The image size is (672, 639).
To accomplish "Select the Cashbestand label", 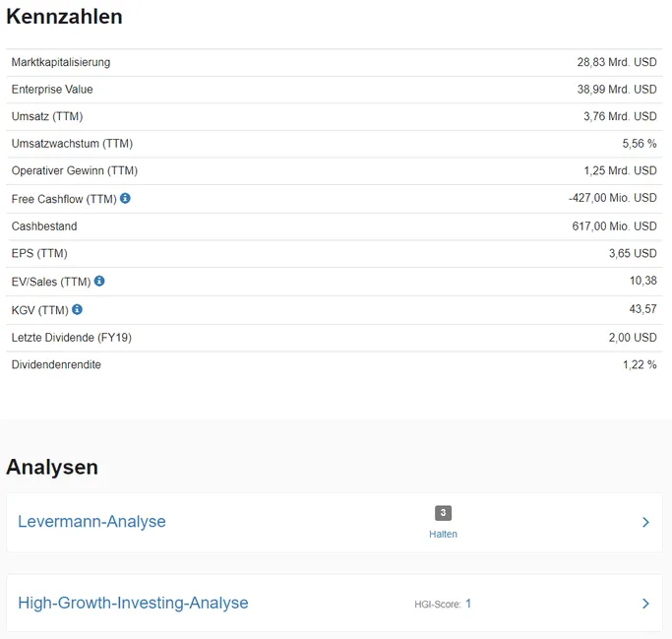I will [x=44, y=226].
